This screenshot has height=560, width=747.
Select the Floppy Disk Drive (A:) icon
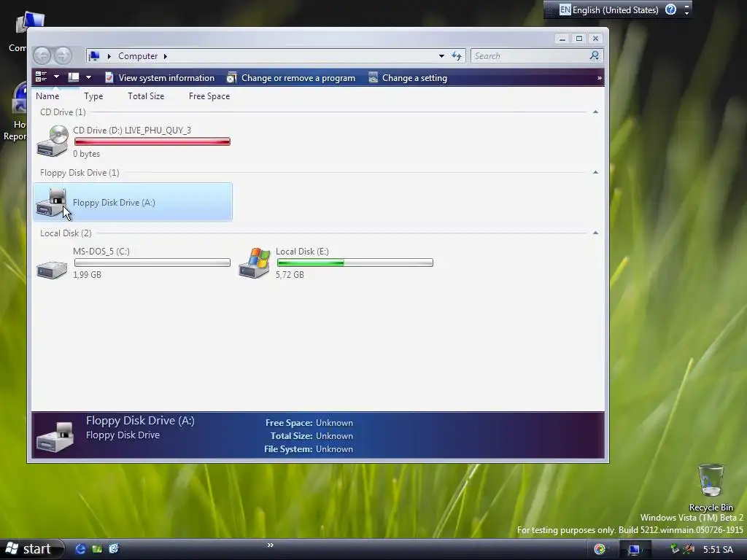(52, 202)
